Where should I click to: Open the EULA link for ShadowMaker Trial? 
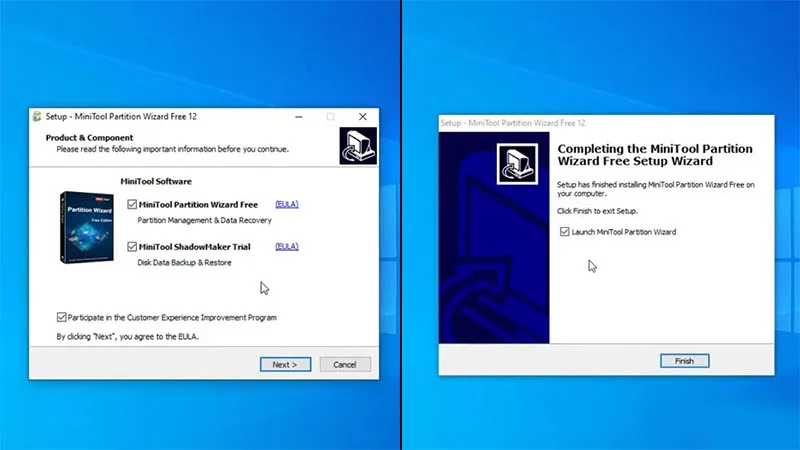point(287,246)
